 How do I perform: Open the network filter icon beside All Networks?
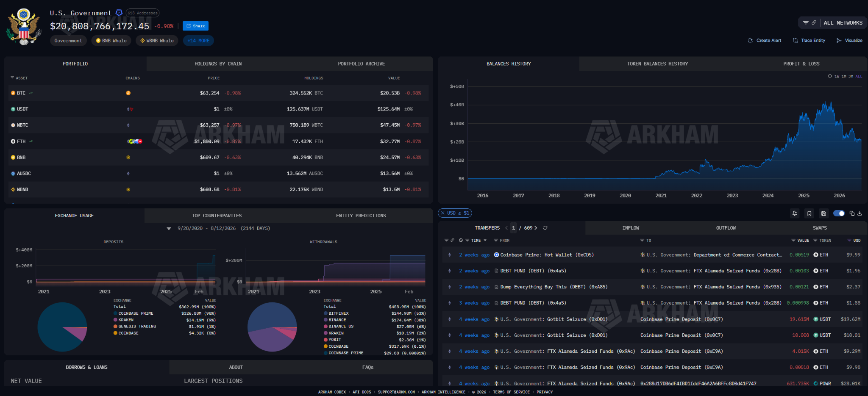point(806,23)
